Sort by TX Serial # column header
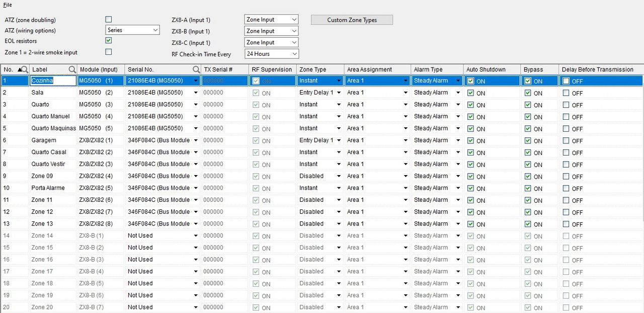Viewport: 644px width, 313px height. pyautogui.click(x=225, y=69)
